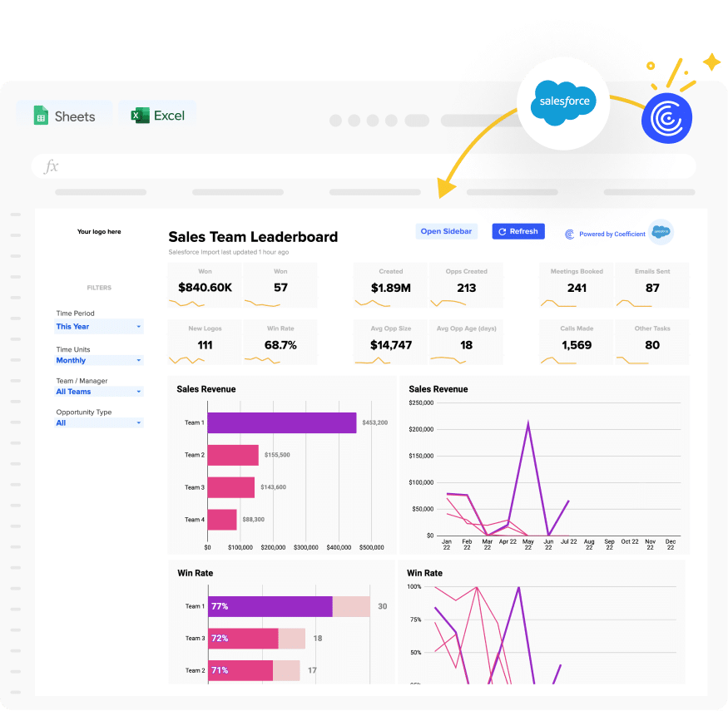The image size is (728, 711).
Task: Click Team 1 purple Sales Revenue bar
Action: [x=282, y=422]
